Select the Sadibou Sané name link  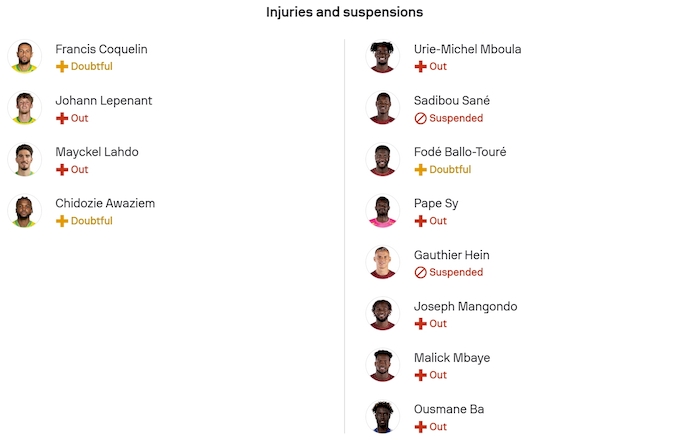click(452, 101)
